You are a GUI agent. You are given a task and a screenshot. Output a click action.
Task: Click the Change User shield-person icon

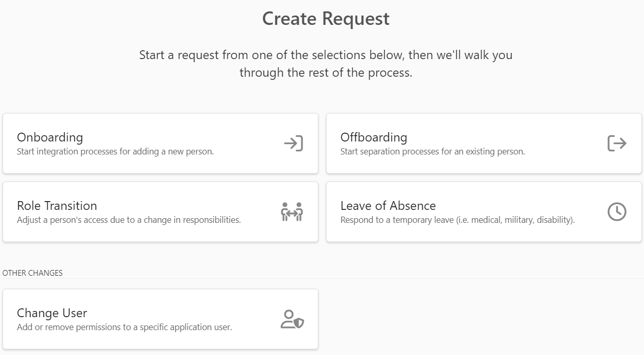pyautogui.click(x=292, y=319)
